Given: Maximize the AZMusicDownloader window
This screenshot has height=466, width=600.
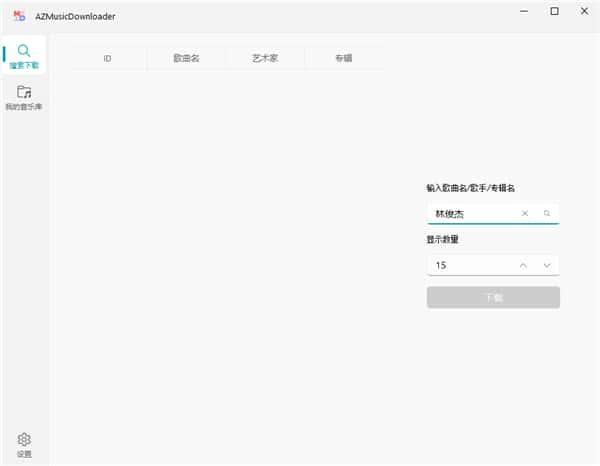Looking at the screenshot, I should [555, 11].
